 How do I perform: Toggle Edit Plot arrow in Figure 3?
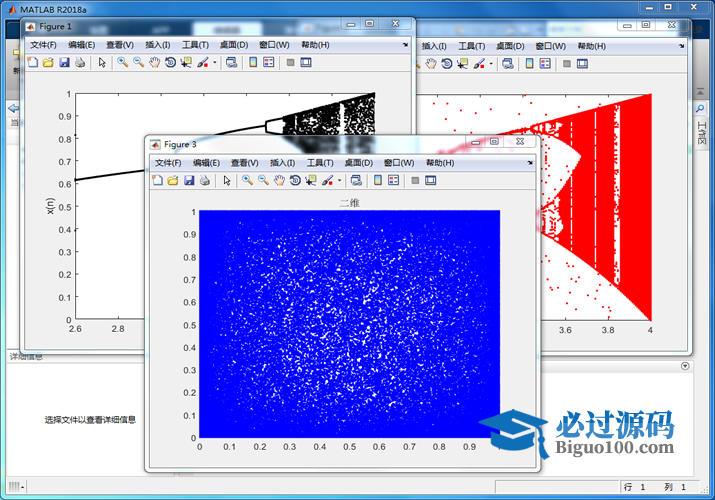click(x=227, y=180)
